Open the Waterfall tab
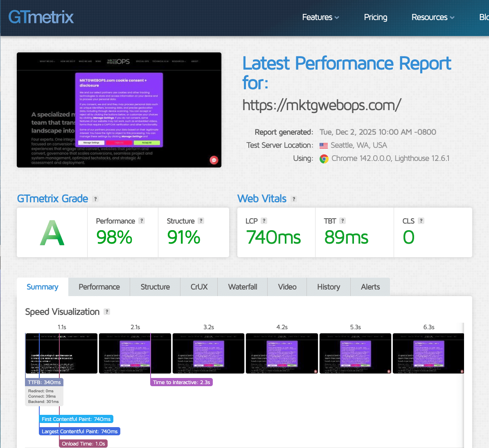Viewport: 489px width, 448px height. click(x=243, y=287)
